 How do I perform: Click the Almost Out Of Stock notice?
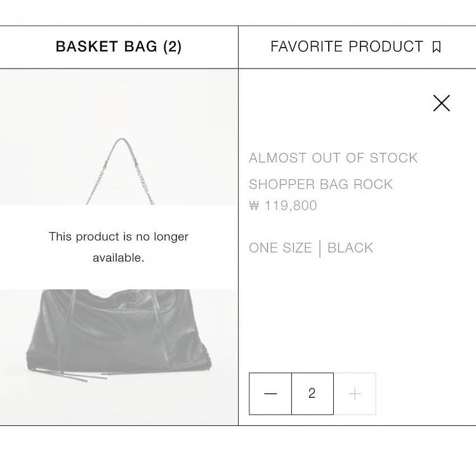(333, 158)
